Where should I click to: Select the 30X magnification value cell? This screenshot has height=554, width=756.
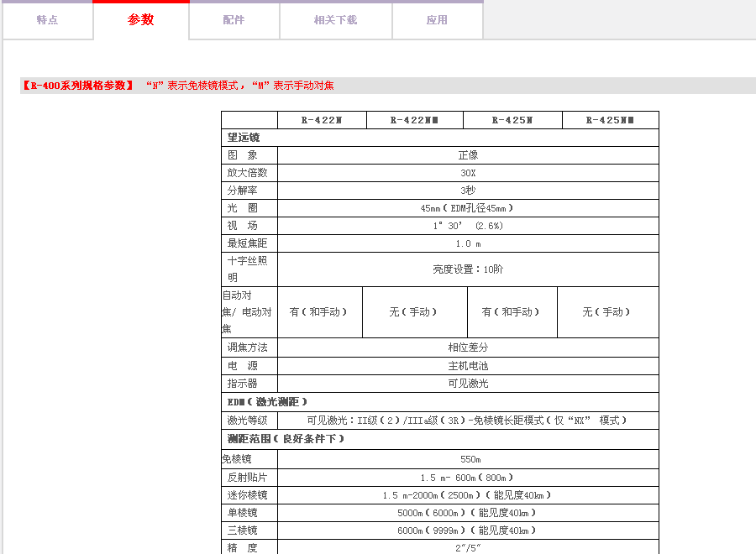pyautogui.click(x=468, y=173)
